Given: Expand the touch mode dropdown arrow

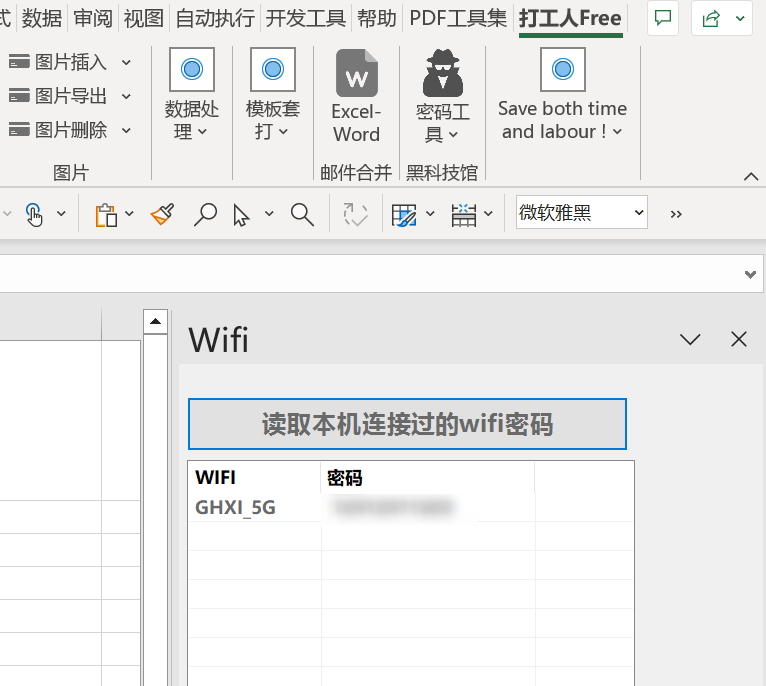Looking at the screenshot, I should pyautogui.click(x=61, y=214).
